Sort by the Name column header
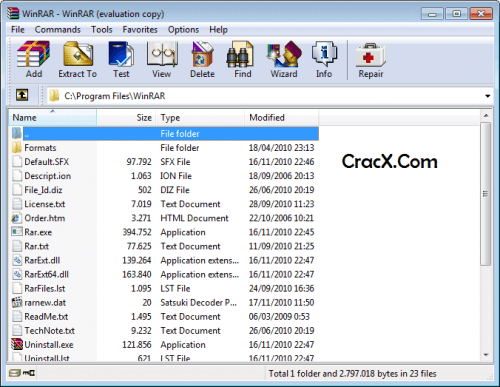Image resolution: width=500 pixels, height=387 pixels. coord(53,117)
